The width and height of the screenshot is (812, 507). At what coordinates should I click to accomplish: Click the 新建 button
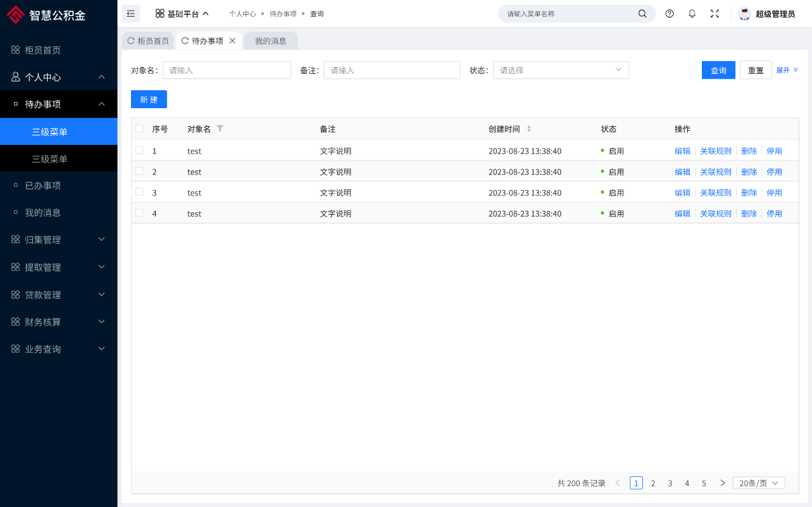[x=148, y=99]
